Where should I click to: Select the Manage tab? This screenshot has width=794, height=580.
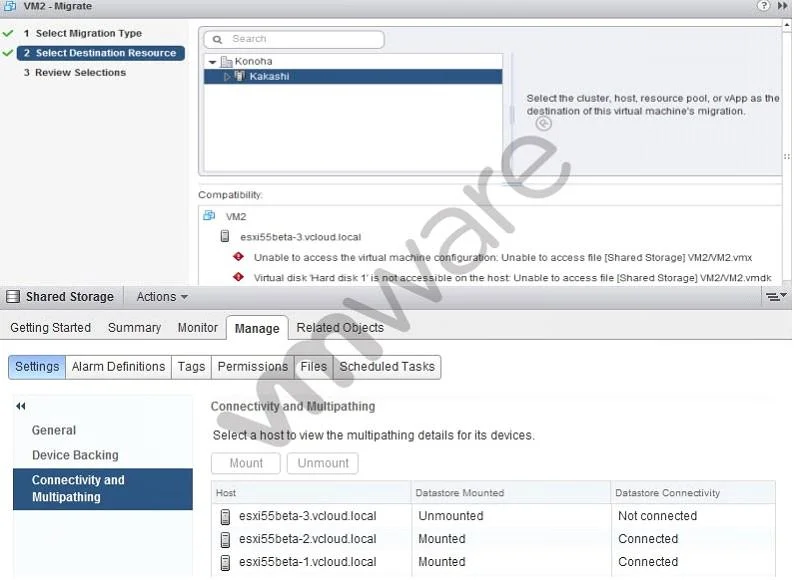[257, 328]
